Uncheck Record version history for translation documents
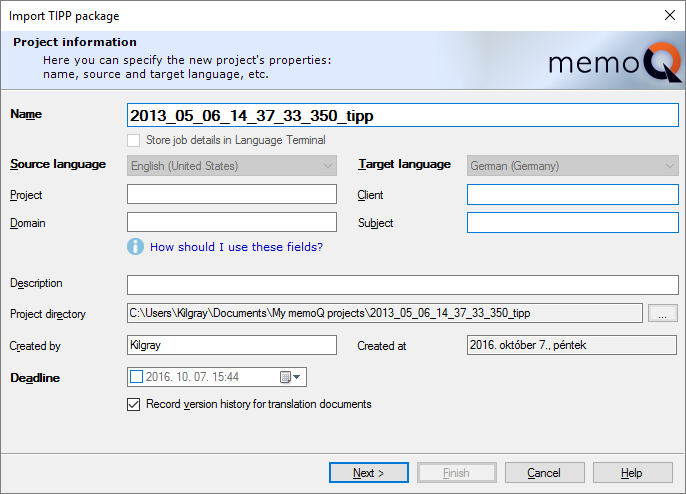 134,405
